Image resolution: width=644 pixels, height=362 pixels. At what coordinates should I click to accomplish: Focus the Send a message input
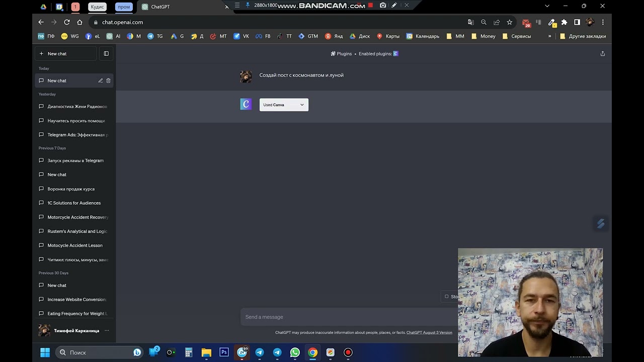pyautogui.click(x=347, y=317)
